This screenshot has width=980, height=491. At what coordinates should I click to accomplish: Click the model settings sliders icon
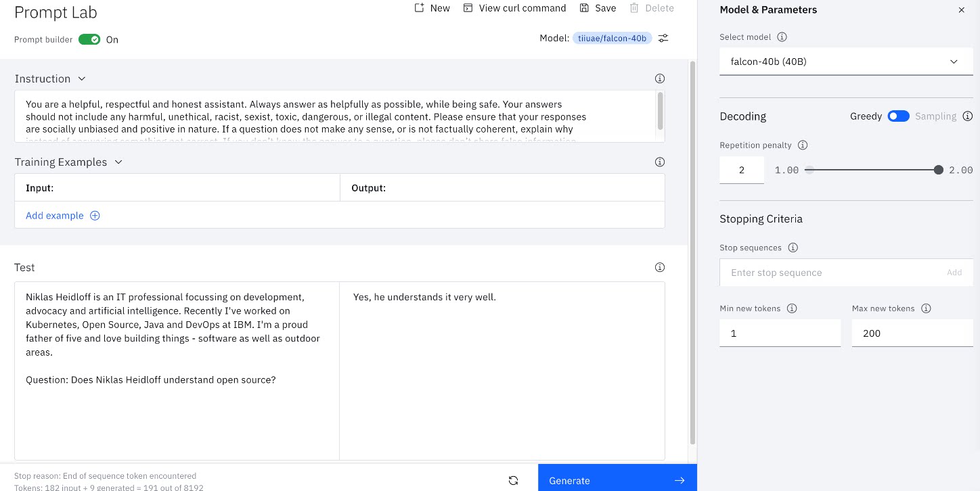[x=663, y=39]
